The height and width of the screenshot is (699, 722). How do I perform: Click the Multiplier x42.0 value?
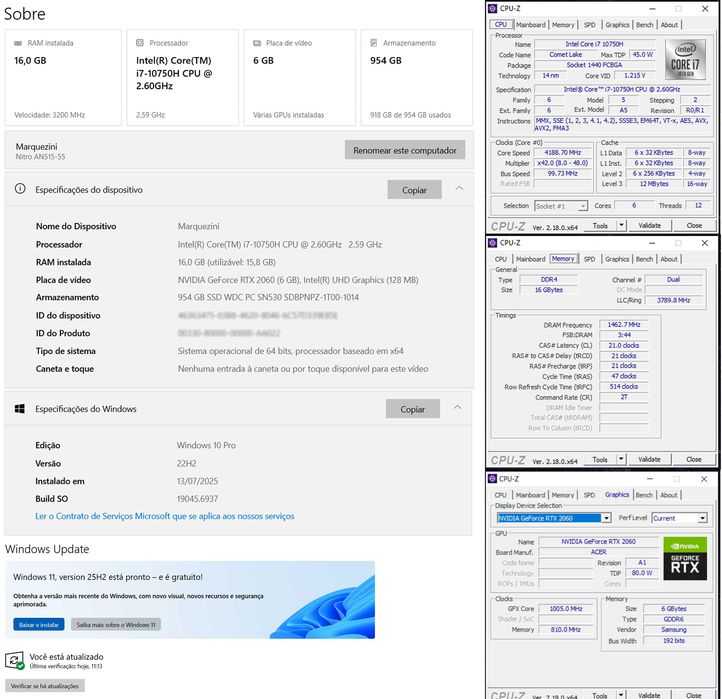(563, 163)
